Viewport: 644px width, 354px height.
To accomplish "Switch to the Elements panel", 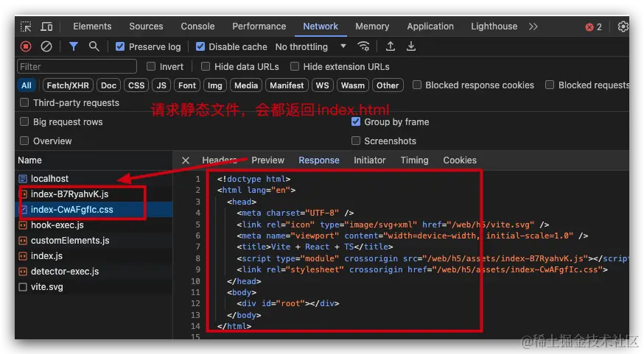I will coord(92,26).
